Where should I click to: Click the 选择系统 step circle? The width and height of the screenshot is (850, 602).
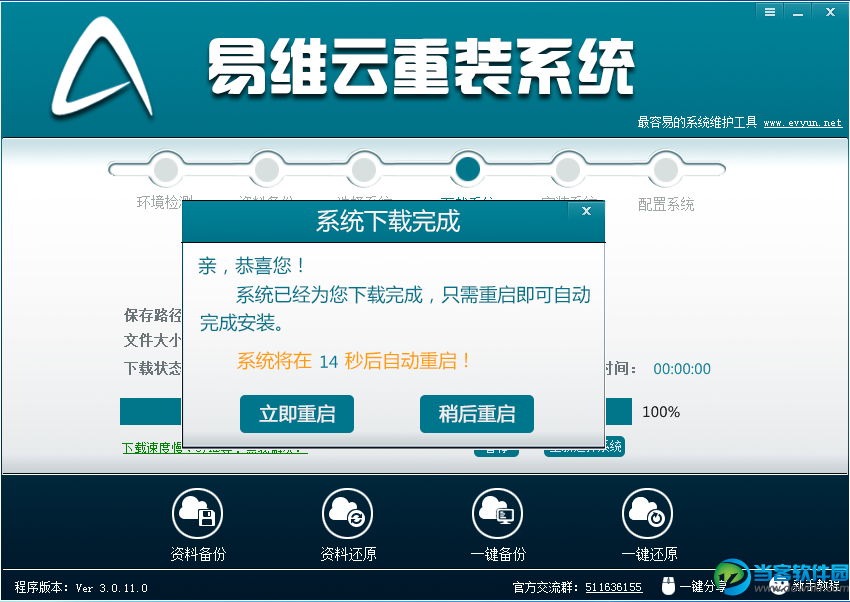(x=364, y=169)
